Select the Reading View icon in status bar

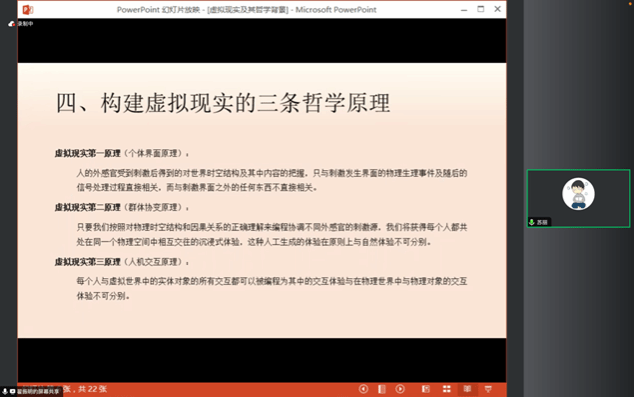[467, 389]
